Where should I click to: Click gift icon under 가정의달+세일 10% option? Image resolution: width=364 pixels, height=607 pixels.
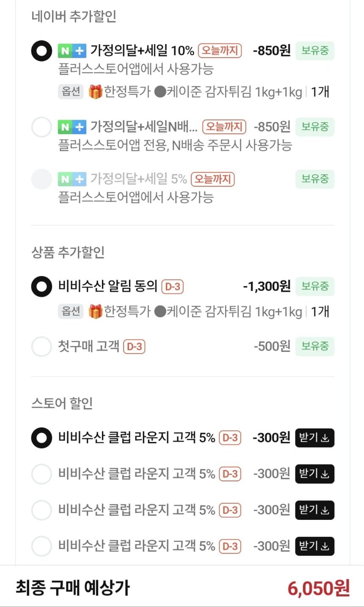(x=96, y=92)
